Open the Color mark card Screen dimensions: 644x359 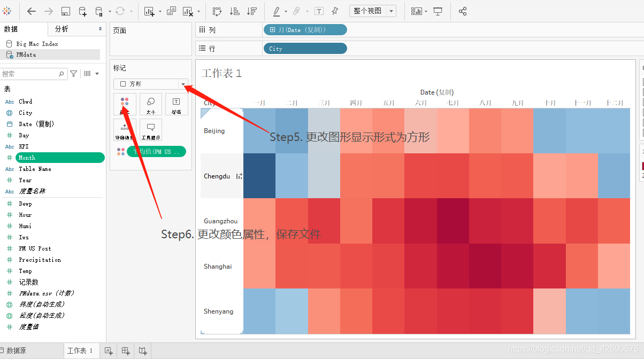[x=125, y=104]
